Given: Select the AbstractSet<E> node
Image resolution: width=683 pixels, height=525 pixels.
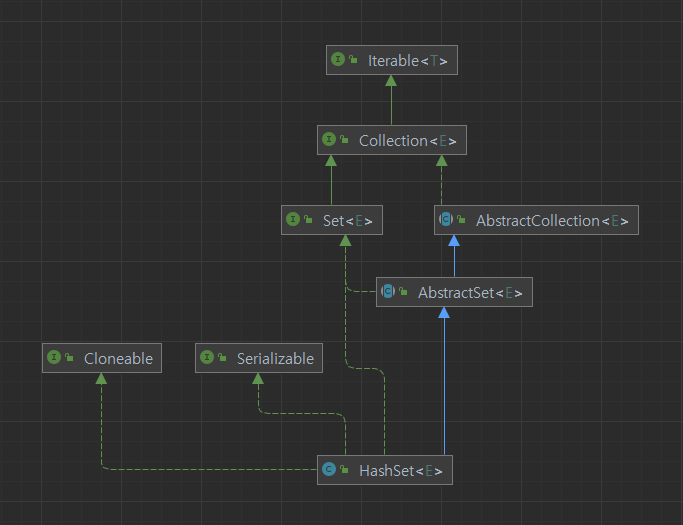Looking at the screenshot, I should pyautogui.click(x=454, y=292).
